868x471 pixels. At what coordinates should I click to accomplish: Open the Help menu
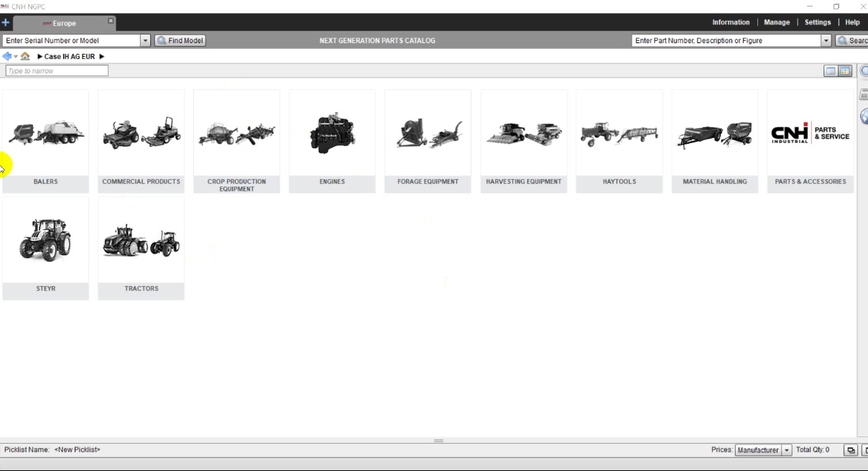tap(852, 22)
